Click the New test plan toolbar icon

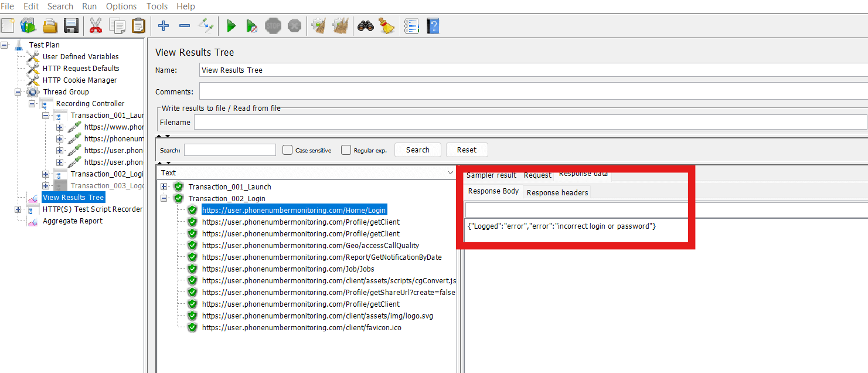tap(8, 26)
